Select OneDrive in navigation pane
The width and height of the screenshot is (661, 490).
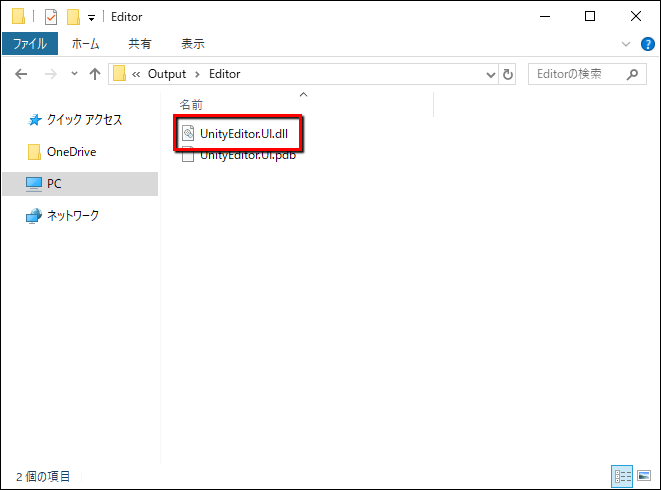pyautogui.click(x=71, y=152)
